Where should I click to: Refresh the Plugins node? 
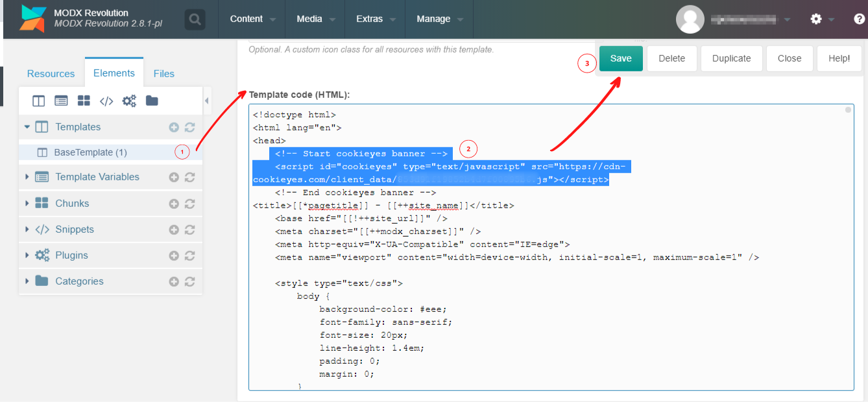coord(189,255)
